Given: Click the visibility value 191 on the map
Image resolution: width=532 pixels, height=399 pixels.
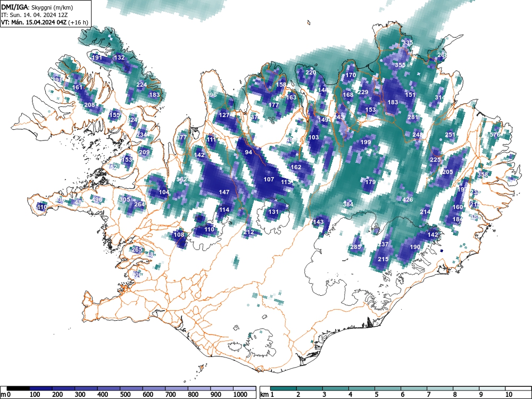Looking at the screenshot, I should (x=97, y=57).
